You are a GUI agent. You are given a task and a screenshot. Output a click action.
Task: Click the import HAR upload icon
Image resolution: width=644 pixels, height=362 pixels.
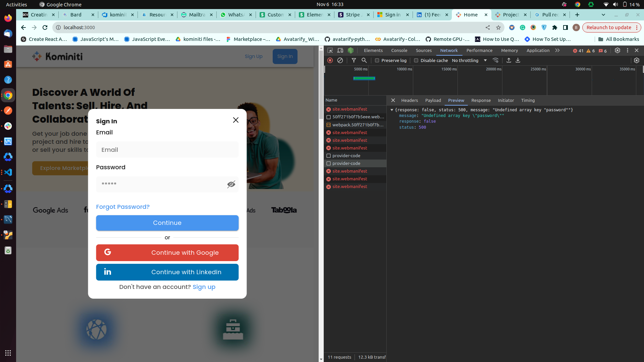click(x=509, y=60)
